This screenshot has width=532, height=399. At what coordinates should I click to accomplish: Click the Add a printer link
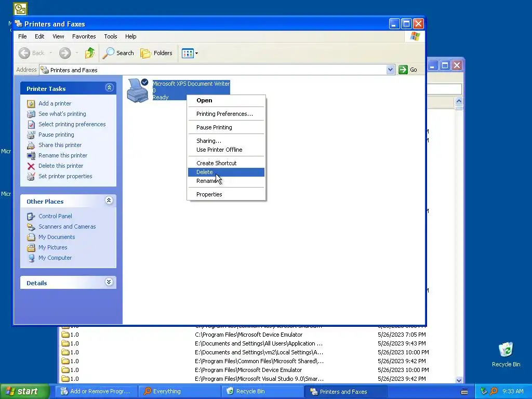point(55,103)
